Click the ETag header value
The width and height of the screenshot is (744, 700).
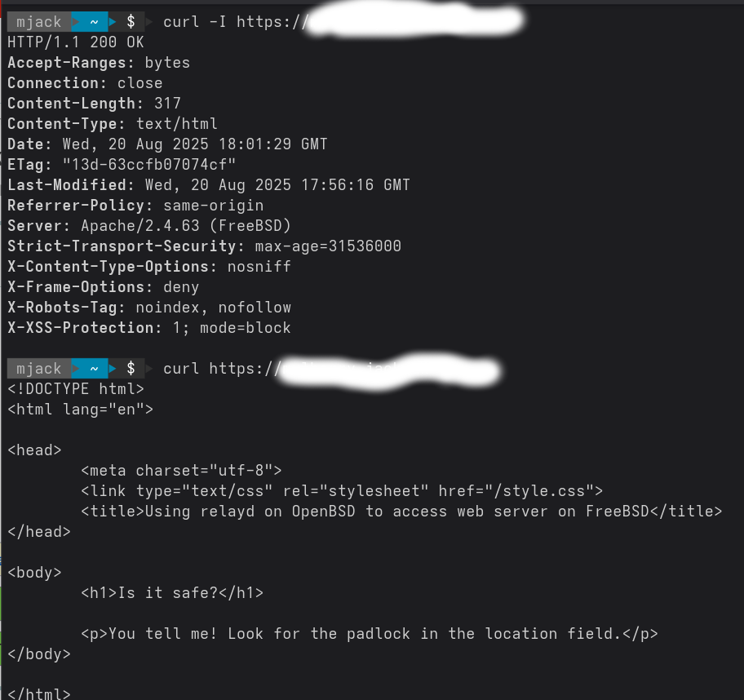[149, 165]
